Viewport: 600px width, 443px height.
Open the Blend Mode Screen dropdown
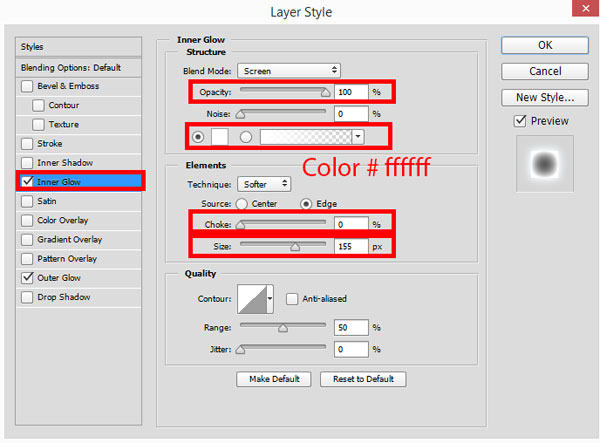pos(289,71)
